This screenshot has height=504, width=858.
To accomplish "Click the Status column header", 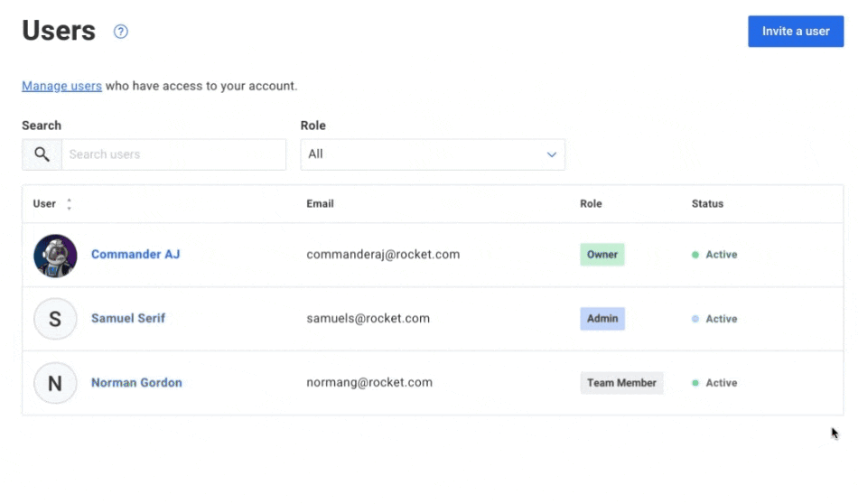I will (x=707, y=204).
